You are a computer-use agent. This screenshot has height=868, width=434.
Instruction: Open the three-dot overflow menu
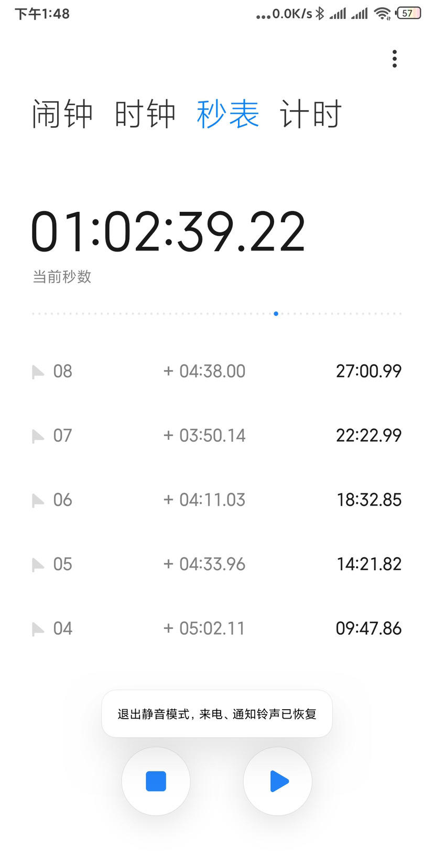(395, 59)
